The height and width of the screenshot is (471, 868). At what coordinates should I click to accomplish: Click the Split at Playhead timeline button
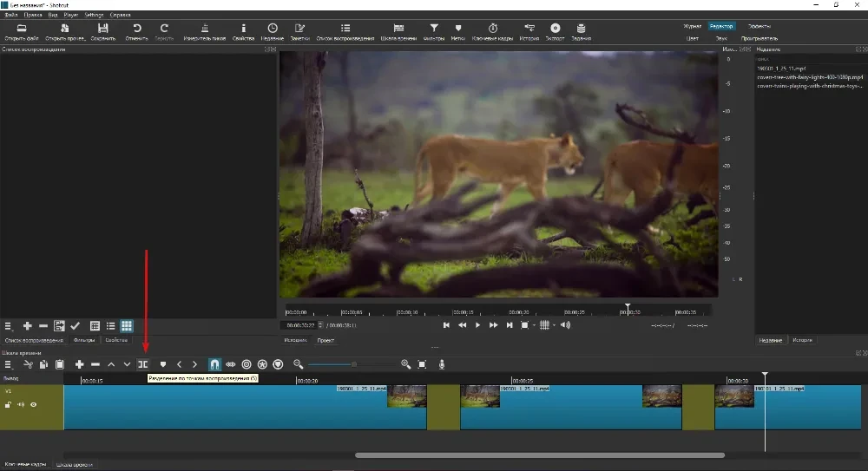pyautogui.click(x=143, y=364)
